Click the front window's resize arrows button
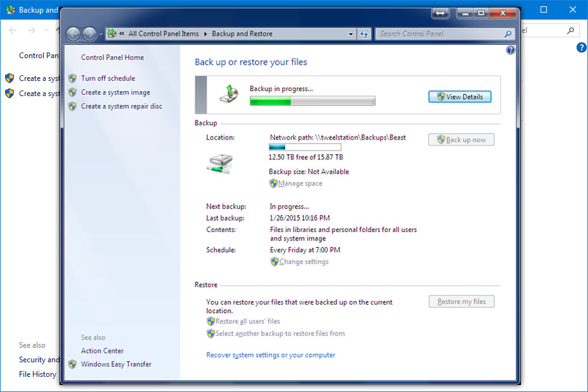The image size is (588, 392). coord(440,13)
